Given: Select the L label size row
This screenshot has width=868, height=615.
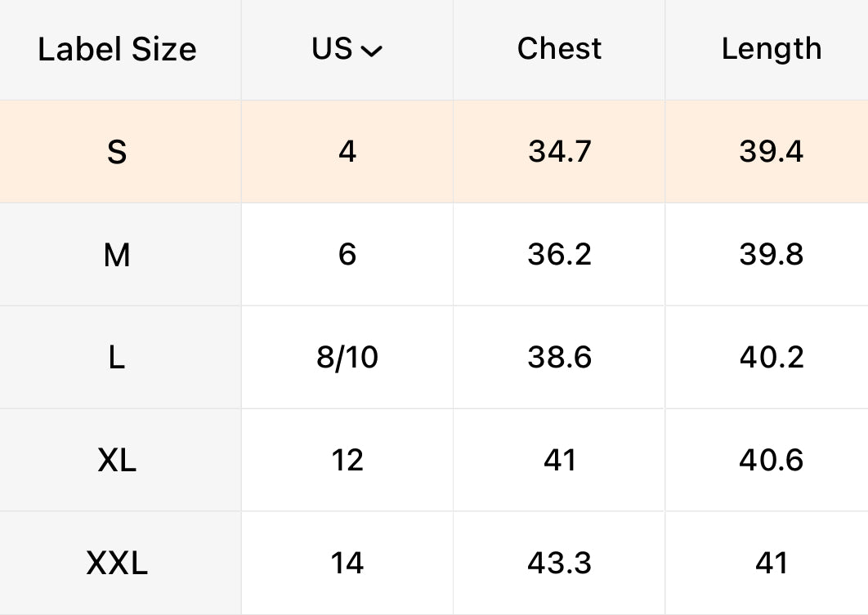Looking at the screenshot, I should pos(117,358).
